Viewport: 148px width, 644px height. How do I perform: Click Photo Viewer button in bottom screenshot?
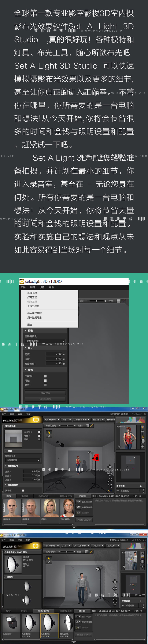tap(84, 634)
